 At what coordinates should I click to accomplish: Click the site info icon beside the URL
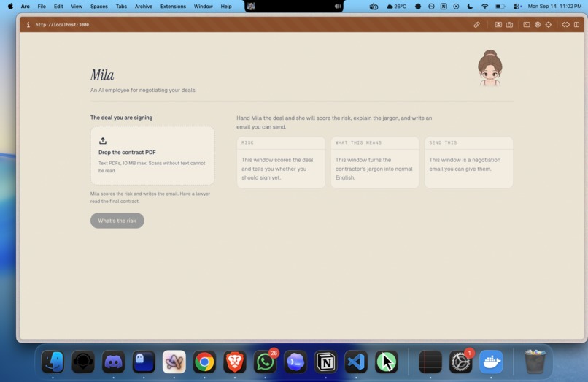[28, 24]
